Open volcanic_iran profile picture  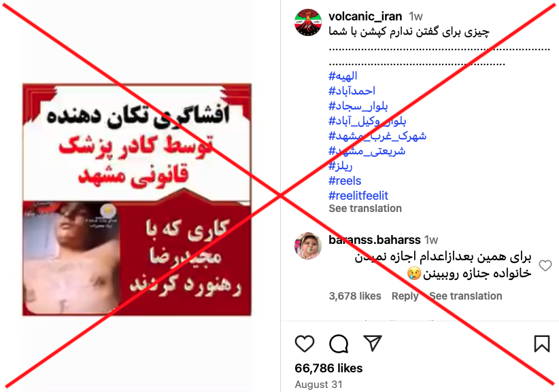(x=308, y=22)
